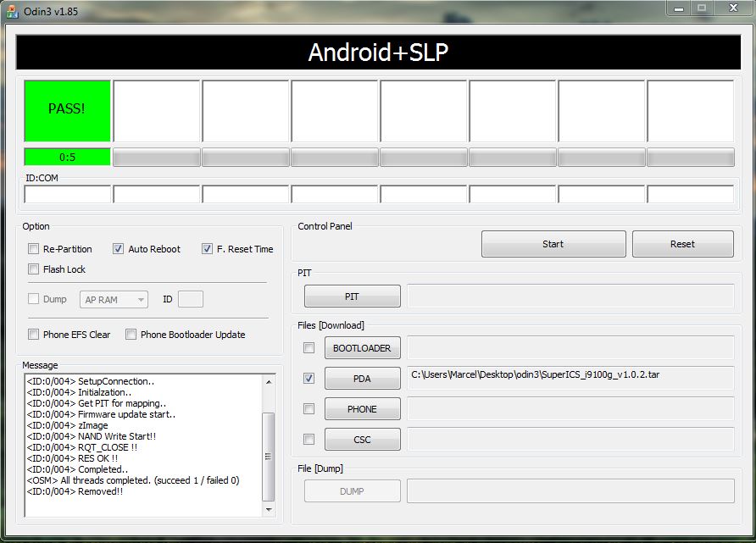Click the PDA file button
756x543 pixels.
pos(362,378)
